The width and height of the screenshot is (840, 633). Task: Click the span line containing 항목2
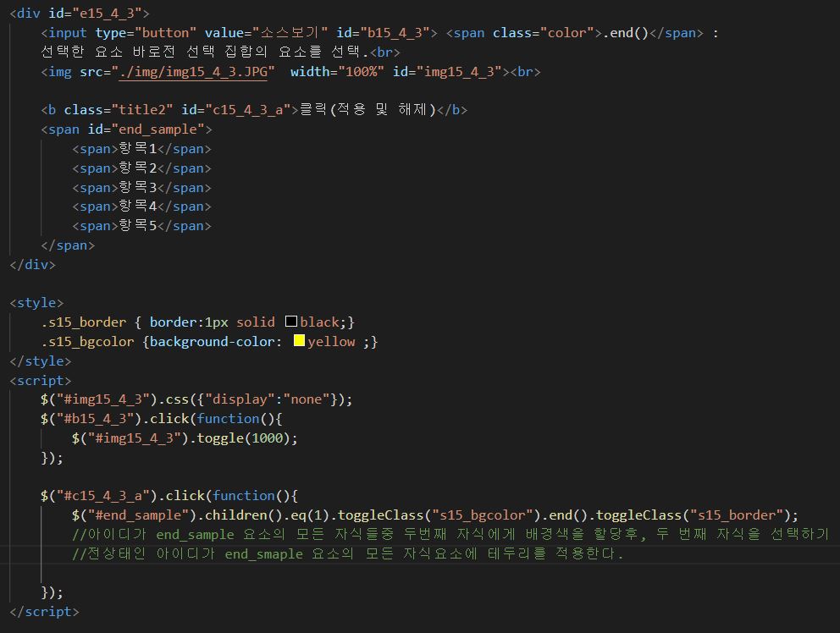click(x=142, y=168)
